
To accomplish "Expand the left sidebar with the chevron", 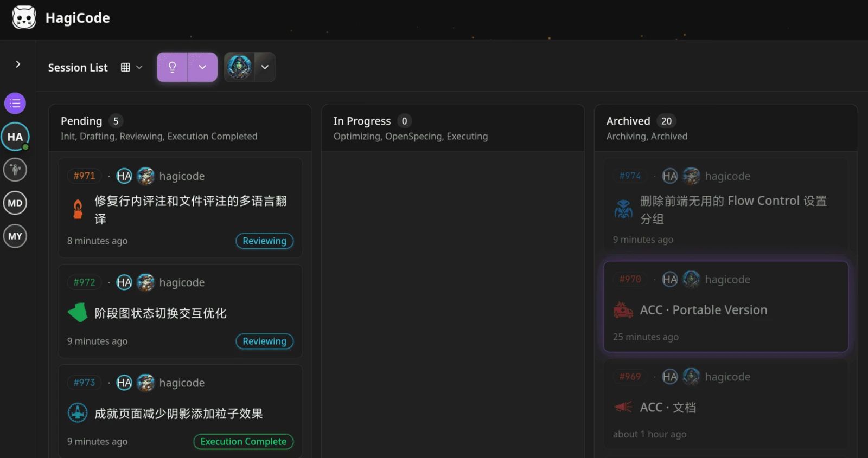I will click(x=18, y=64).
